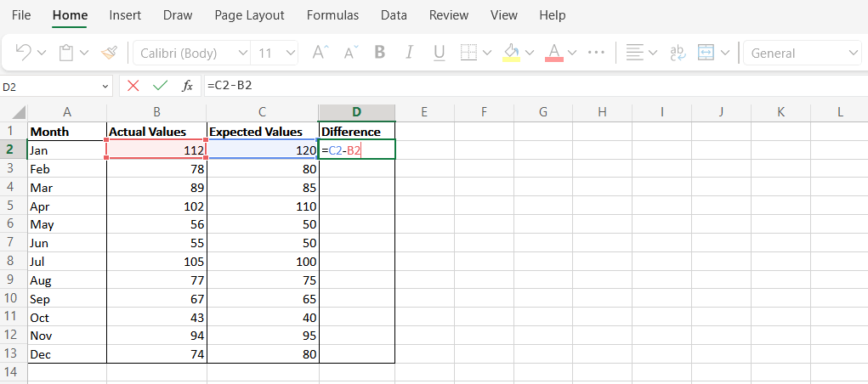Cancel formula entry with red X
This screenshot has height=384, width=868.
click(133, 86)
